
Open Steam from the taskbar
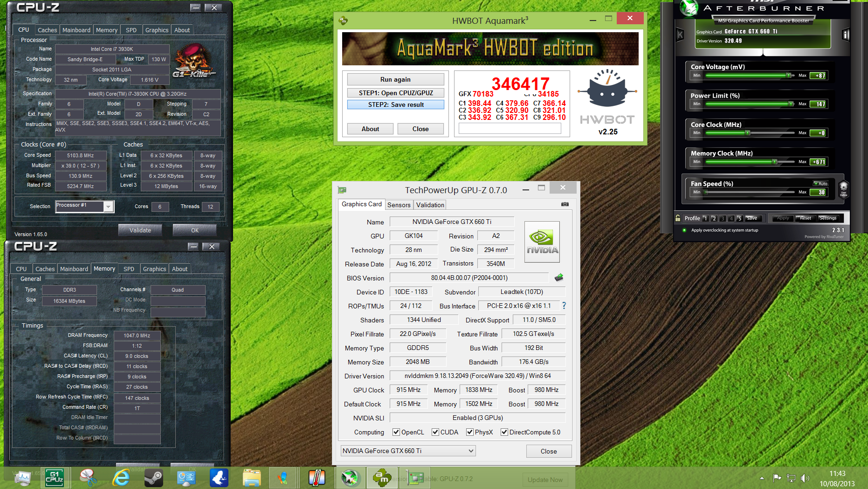tap(153, 477)
